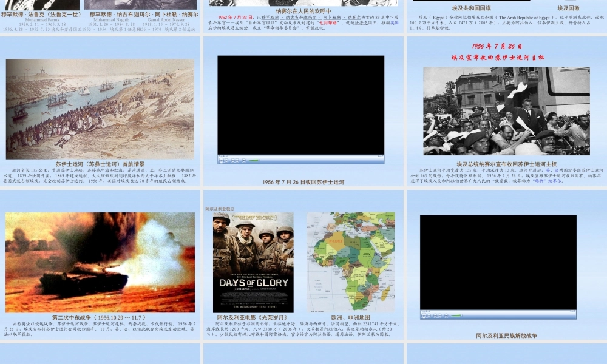The height and width of the screenshot is (364, 607).
Task: Click red date '1952 年 7 月 23 日' in paragraph
Action: pos(235,18)
